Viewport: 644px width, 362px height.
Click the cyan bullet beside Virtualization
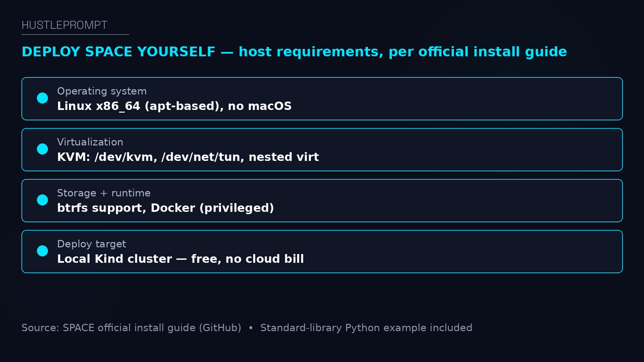[x=42, y=149]
